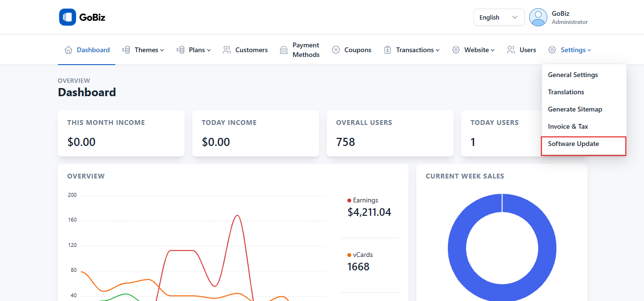Click the Transactions receipt icon
This screenshot has width=644, height=301.
point(388,50)
